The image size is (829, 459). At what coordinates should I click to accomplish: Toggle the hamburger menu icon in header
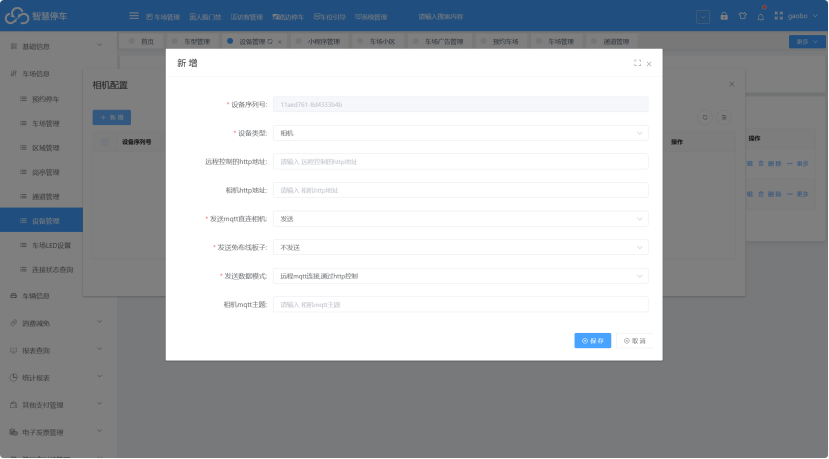point(134,16)
